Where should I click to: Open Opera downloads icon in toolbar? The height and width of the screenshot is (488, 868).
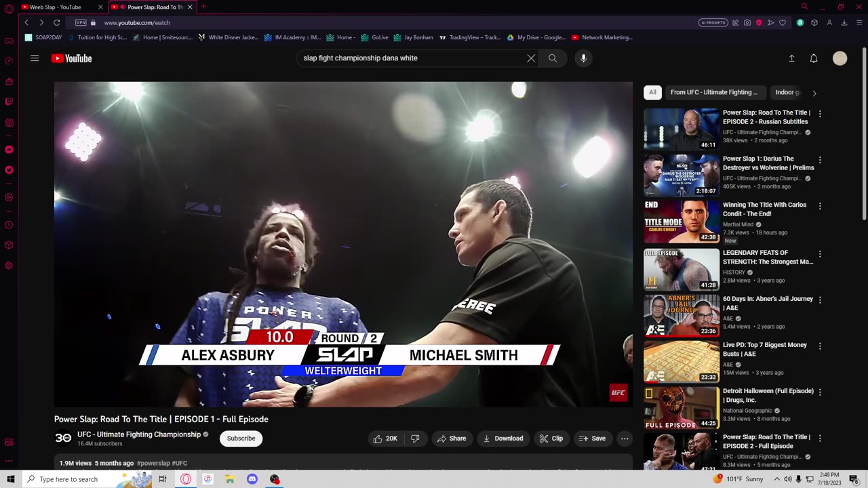[x=844, y=22]
